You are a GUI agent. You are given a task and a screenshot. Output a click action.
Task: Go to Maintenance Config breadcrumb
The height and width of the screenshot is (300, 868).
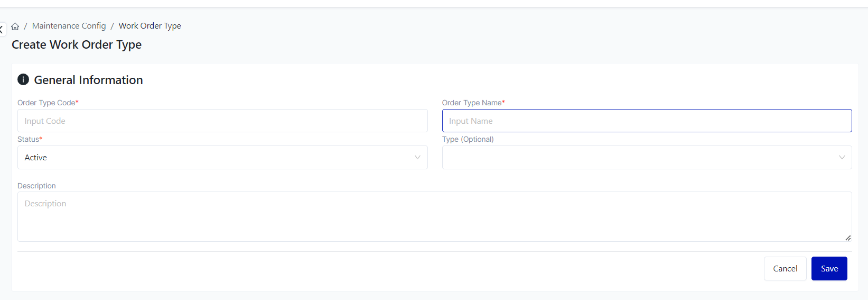point(69,26)
